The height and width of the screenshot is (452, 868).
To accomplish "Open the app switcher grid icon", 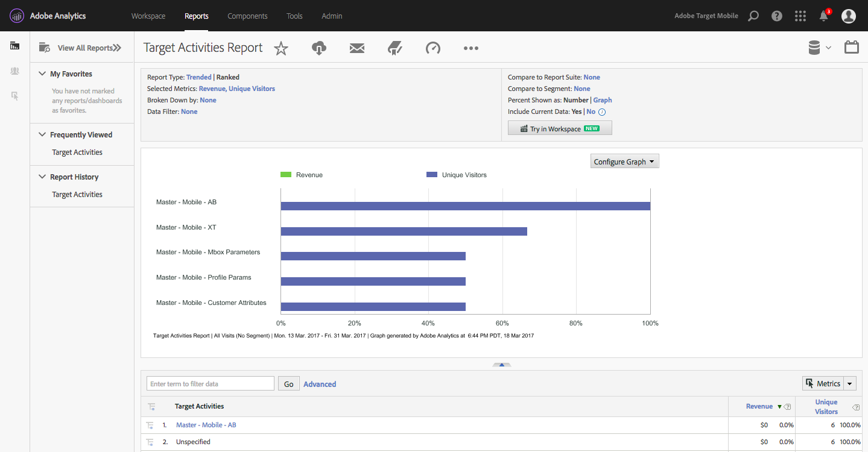I will pos(800,16).
